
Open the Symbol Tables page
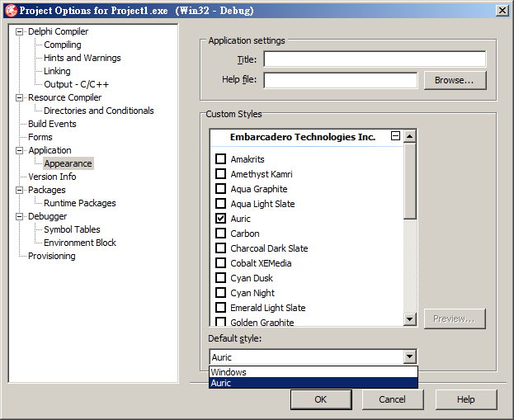tap(72, 229)
